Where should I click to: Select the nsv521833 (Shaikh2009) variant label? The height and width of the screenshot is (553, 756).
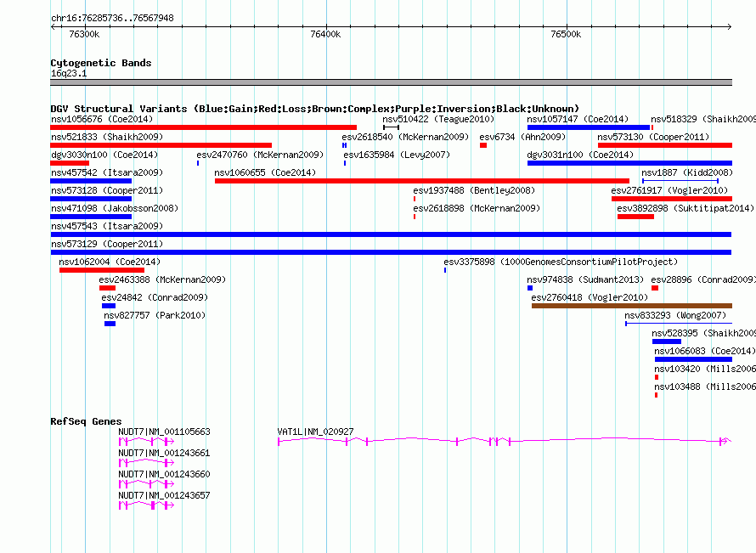point(107,137)
